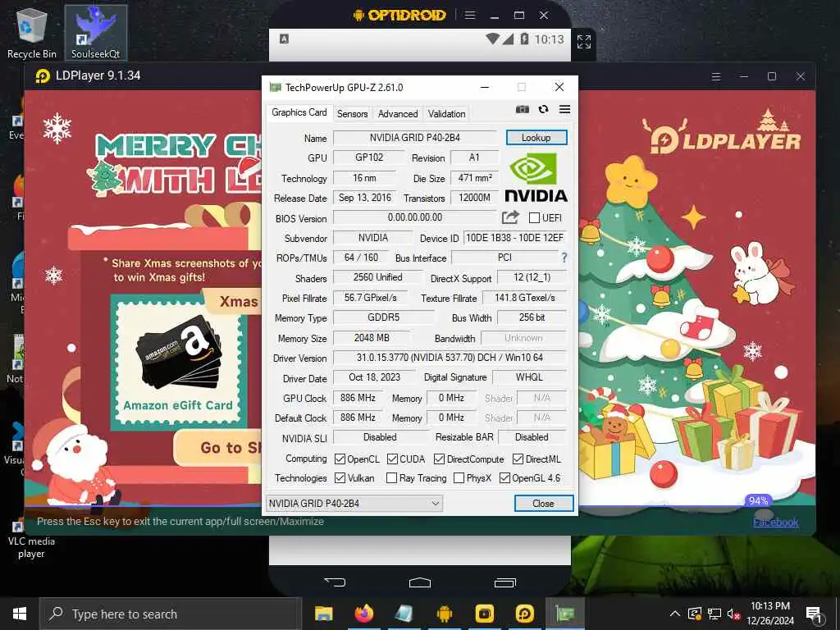
Task: Toggle the DirectML checkbox
Action: (518, 459)
